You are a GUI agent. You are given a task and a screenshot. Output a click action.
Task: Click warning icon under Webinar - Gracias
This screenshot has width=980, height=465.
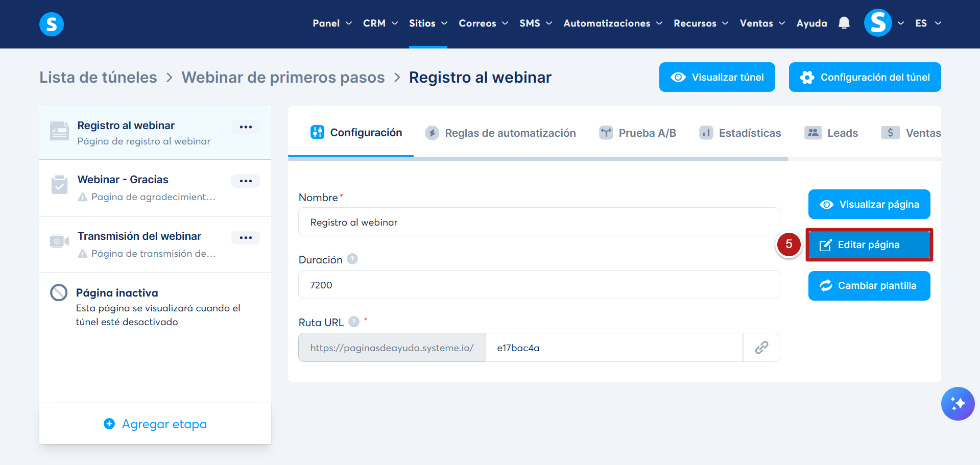pos(83,197)
